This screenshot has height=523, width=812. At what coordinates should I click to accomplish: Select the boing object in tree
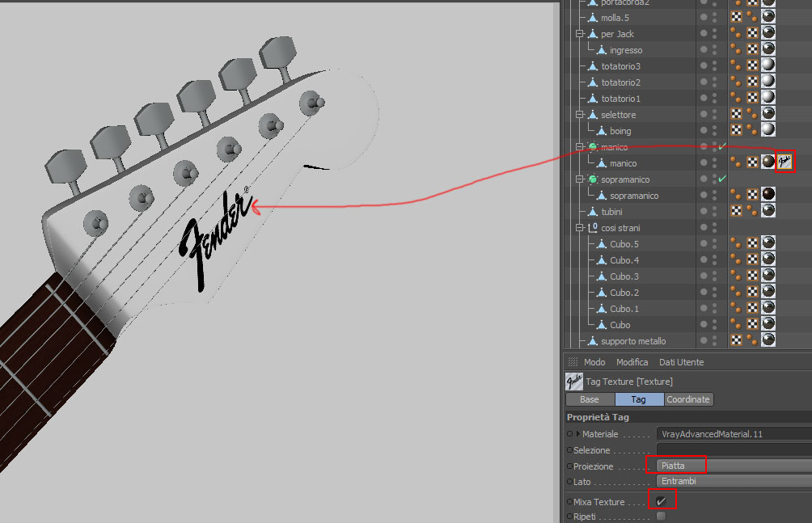[x=620, y=131]
